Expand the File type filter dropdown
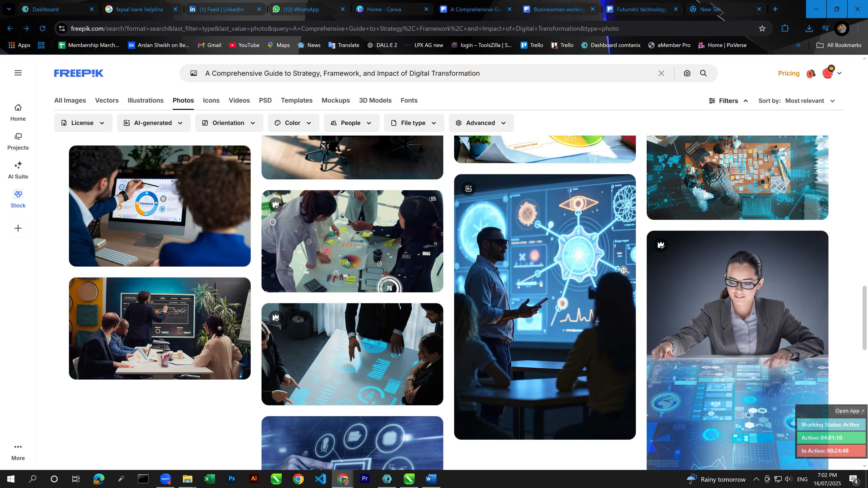Image resolution: width=868 pixels, height=488 pixels. tap(414, 123)
